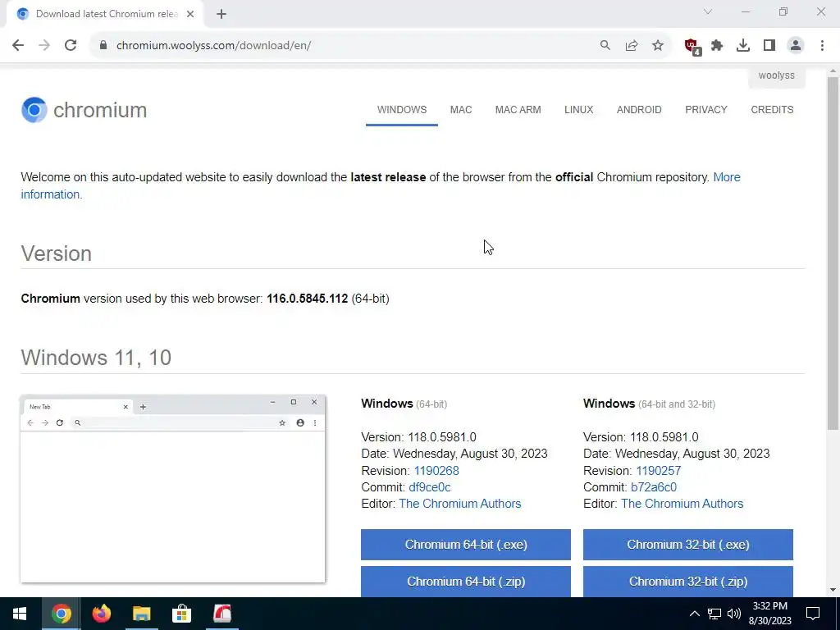The image size is (840, 630).
Task: Close the Download latest Chromium tab
Action: (190, 14)
